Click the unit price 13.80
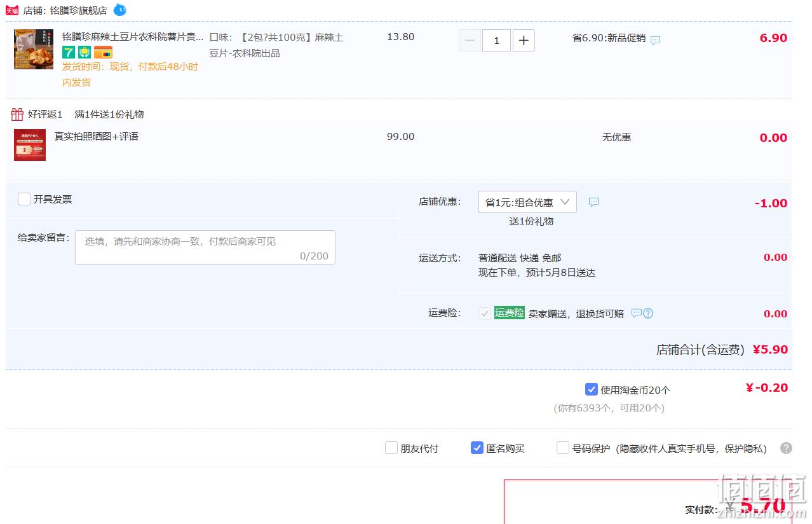This screenshot has width=812, height=524. (401, 37)
